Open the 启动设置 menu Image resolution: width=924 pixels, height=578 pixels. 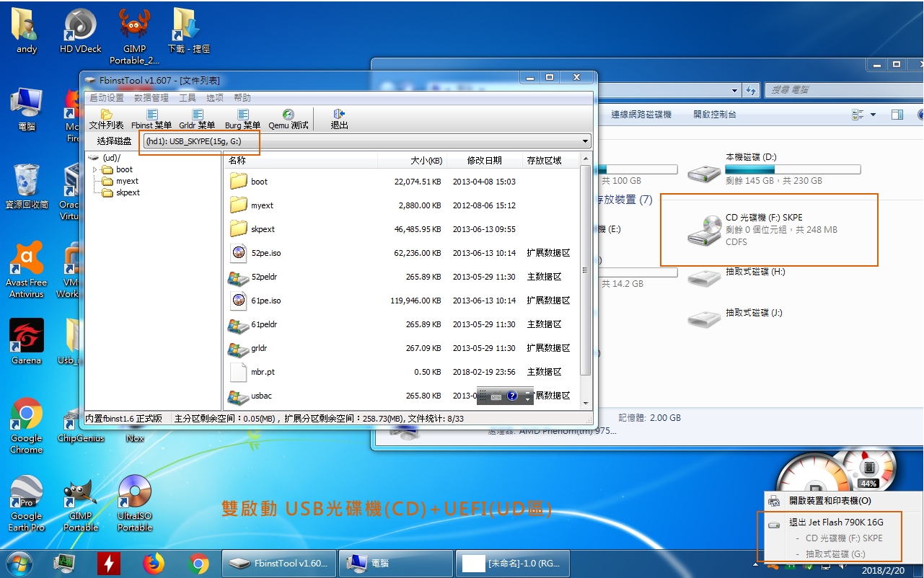(106, 97)
